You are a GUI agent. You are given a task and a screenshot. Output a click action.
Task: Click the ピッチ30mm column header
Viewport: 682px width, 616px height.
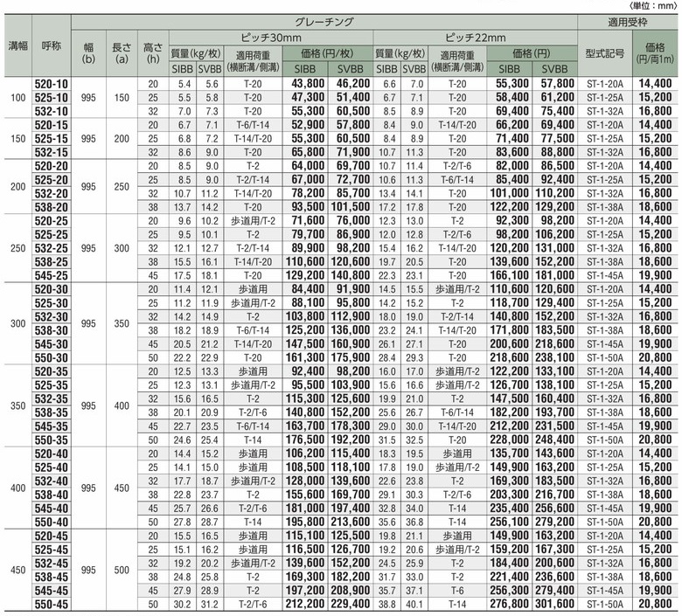[270, 38]
